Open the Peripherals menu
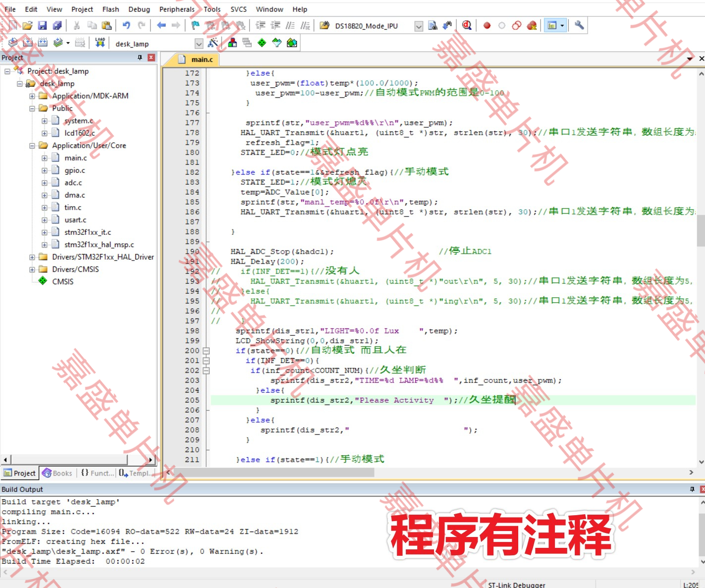The width and height of the screenshot is (705, 588). click(177, 9)
